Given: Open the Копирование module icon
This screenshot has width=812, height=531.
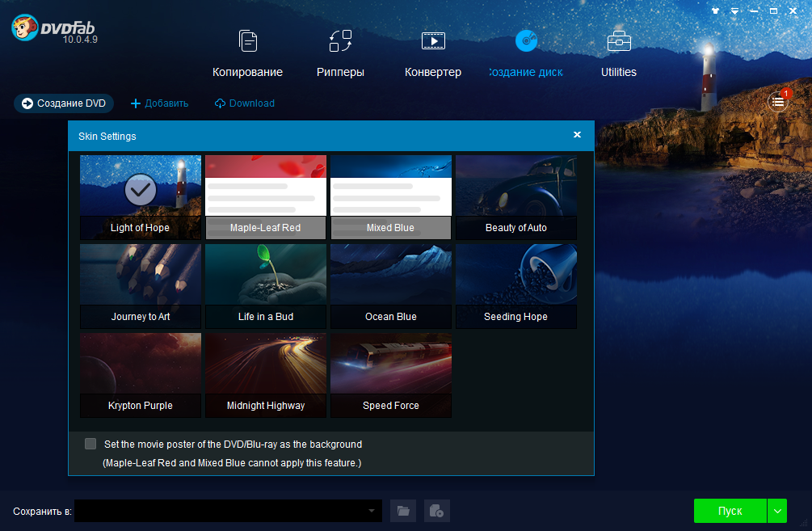Looking at the screenshot, I should (x=247, y=41).
